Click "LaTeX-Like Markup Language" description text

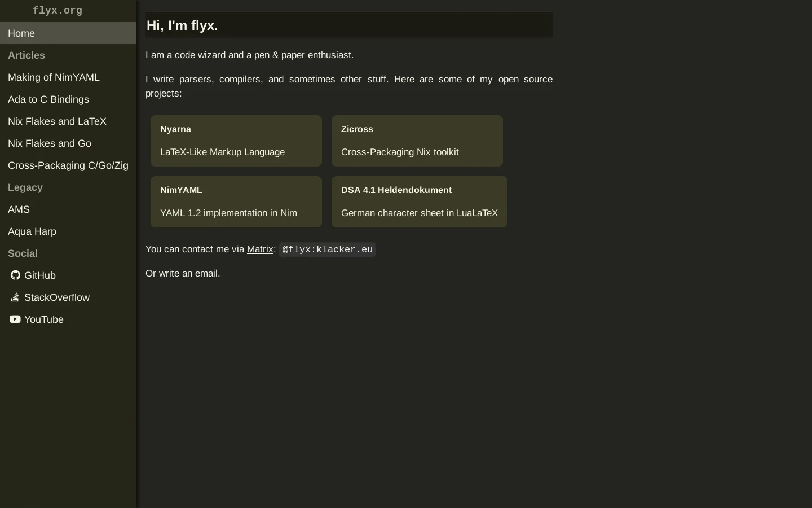pyautogui.click(x=222, y=152)
